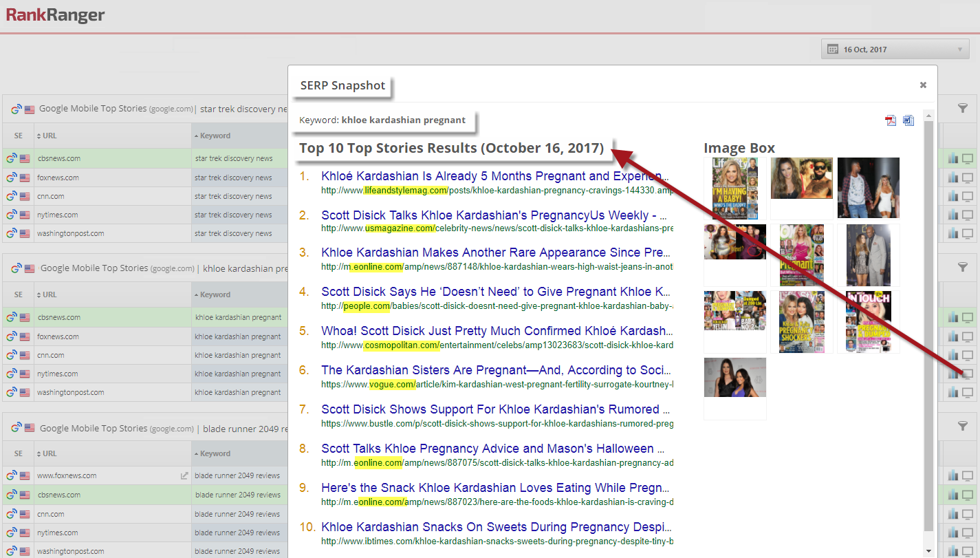Viewport: 980px width, 558px height.
Task: Open SERP snapshot monitor icon for nytimes khloe row
Action: (x=968, y=374)
